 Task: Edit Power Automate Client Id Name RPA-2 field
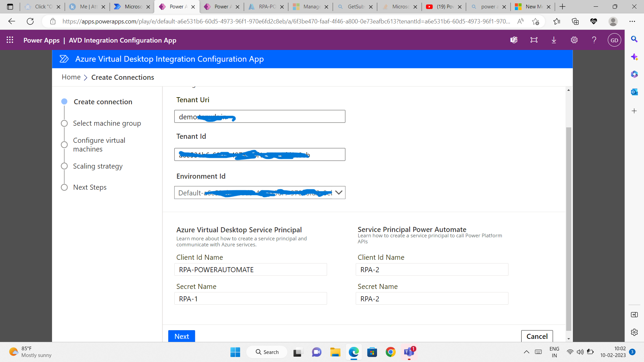pos(432,269)
